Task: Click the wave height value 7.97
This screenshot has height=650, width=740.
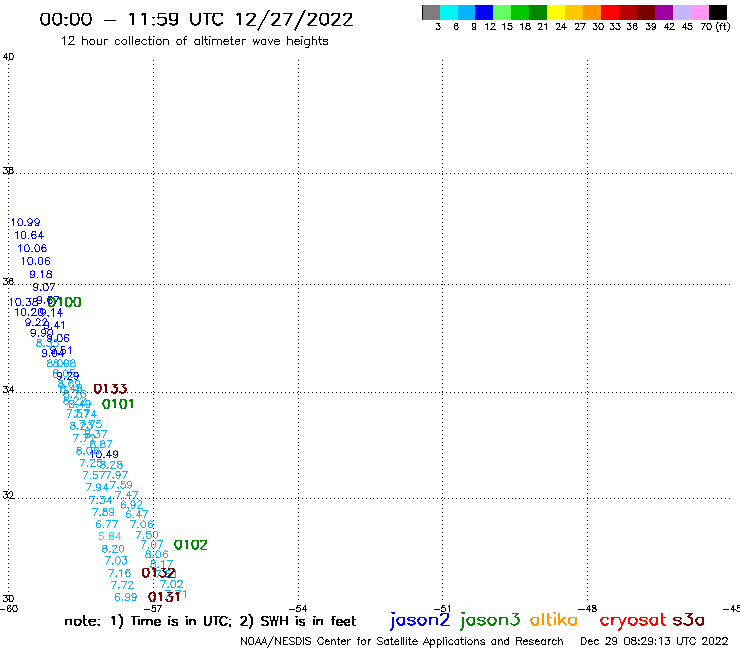Action: point(116,475)
